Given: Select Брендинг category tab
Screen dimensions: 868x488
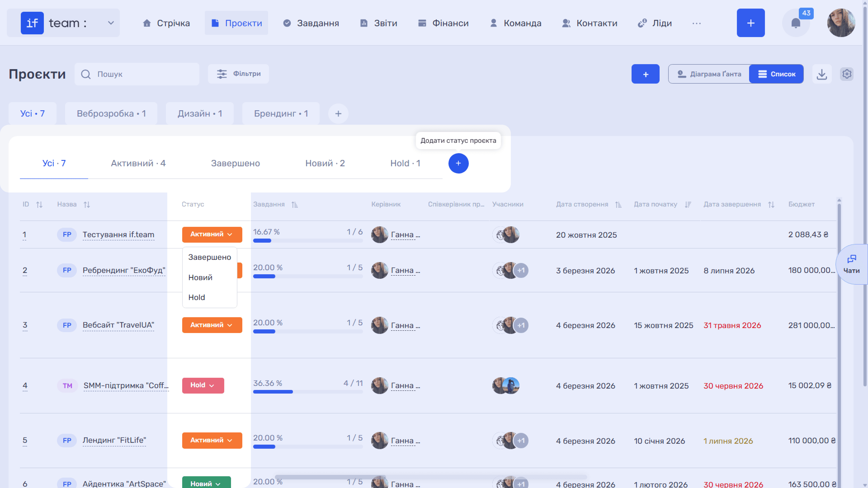Looking at the screenshot, I should pos(281,113).
